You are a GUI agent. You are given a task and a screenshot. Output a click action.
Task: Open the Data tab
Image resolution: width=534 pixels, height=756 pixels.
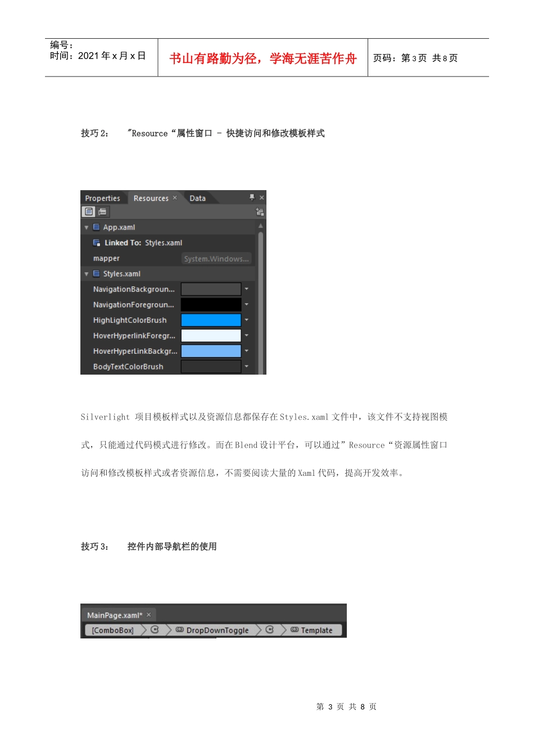(197, 198)
